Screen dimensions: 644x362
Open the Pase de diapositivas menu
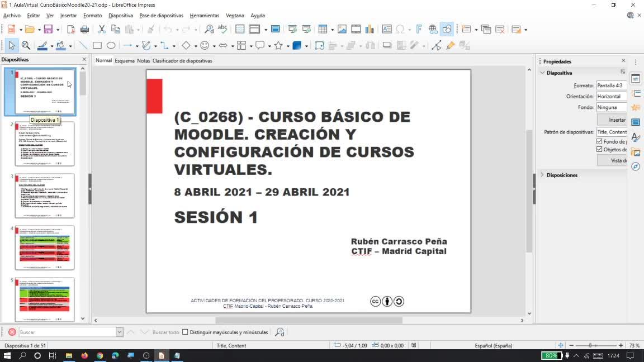pyautogui.click(x=162, y=16)
